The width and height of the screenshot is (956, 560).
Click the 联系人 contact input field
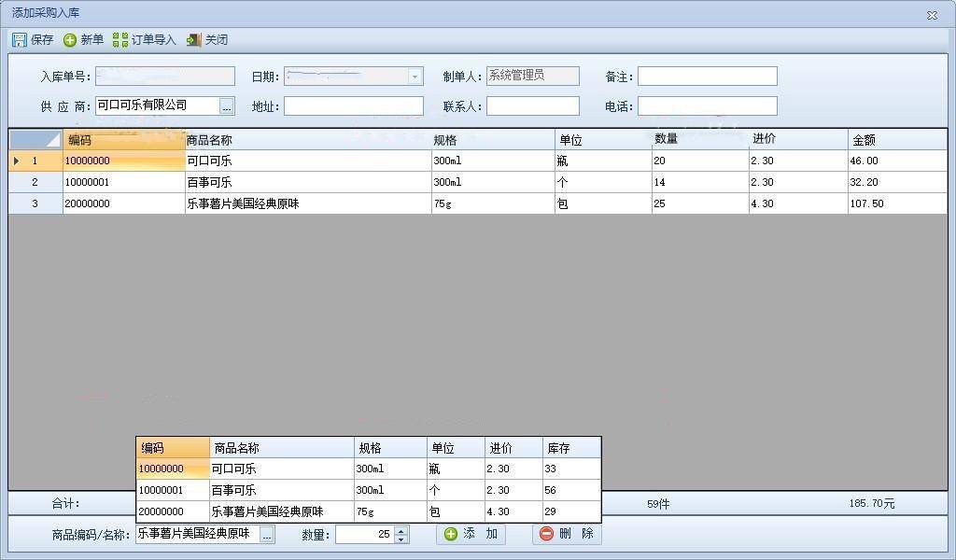click(x=532, y=106)
